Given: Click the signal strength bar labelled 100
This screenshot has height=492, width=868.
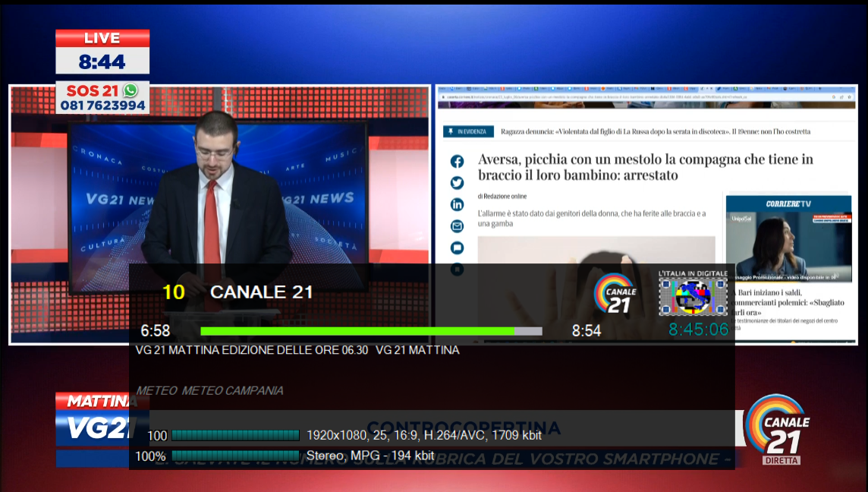Looking at the screenshot, I should tap(235, 436).
